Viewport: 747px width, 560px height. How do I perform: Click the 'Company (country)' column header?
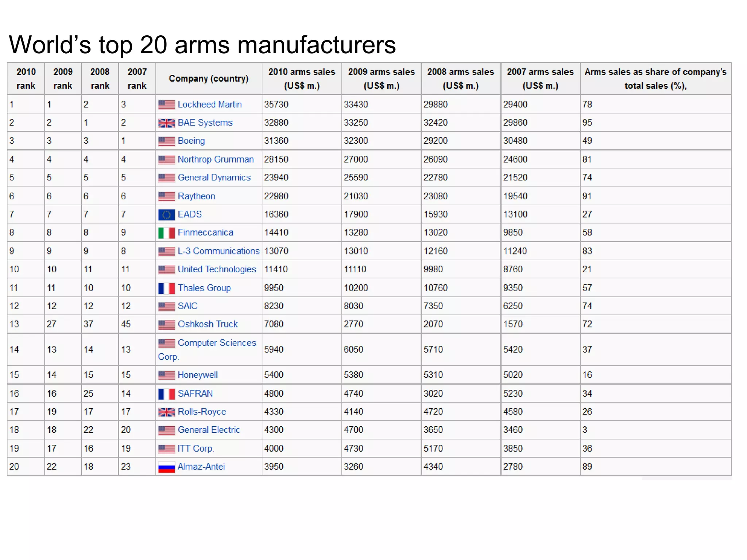[x=209, y=79]
